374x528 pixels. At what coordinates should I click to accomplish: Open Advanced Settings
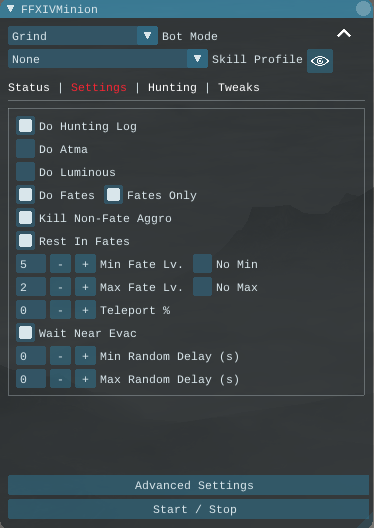pyautogui.click(x=189, y=485)
